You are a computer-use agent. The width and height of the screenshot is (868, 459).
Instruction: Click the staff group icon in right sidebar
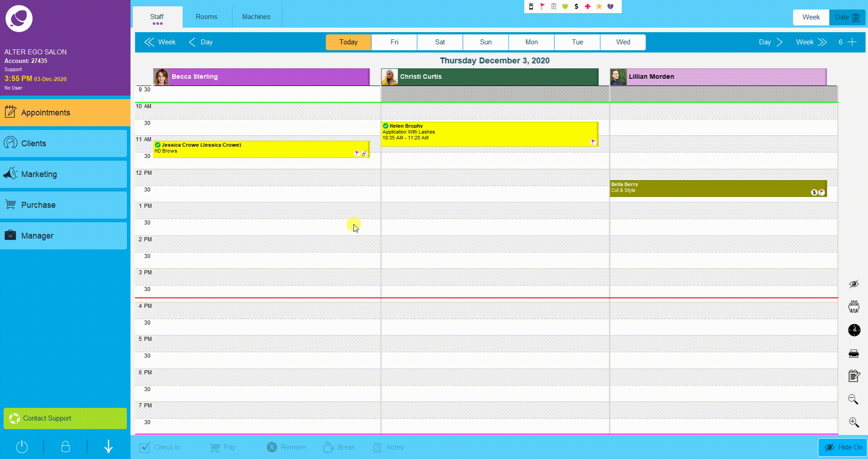[x=854, y=307]
